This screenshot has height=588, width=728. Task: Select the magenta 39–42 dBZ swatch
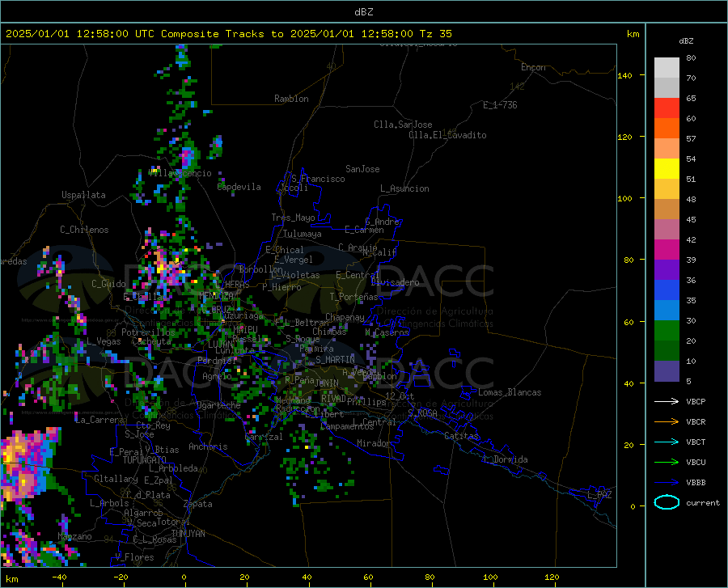point(667,250)
